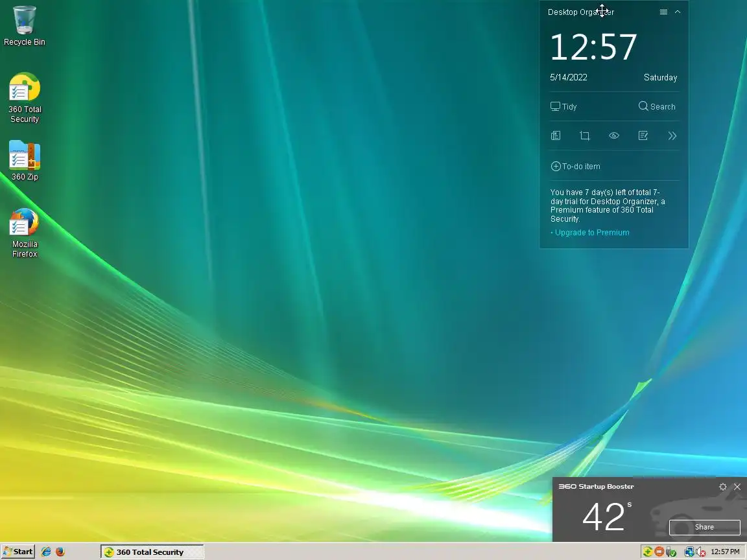The image size is (747, 560).
Task: Click the orange notification tray icon
Action: tap(659, 552)
